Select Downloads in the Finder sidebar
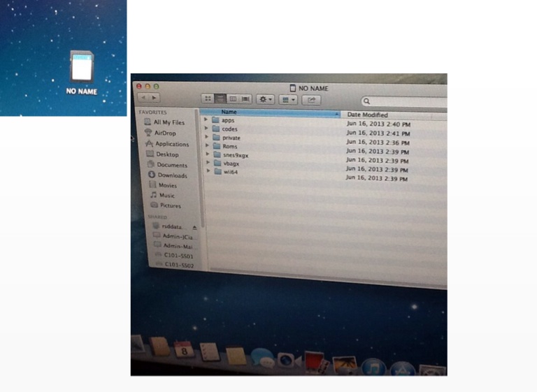 click(171, 175)
